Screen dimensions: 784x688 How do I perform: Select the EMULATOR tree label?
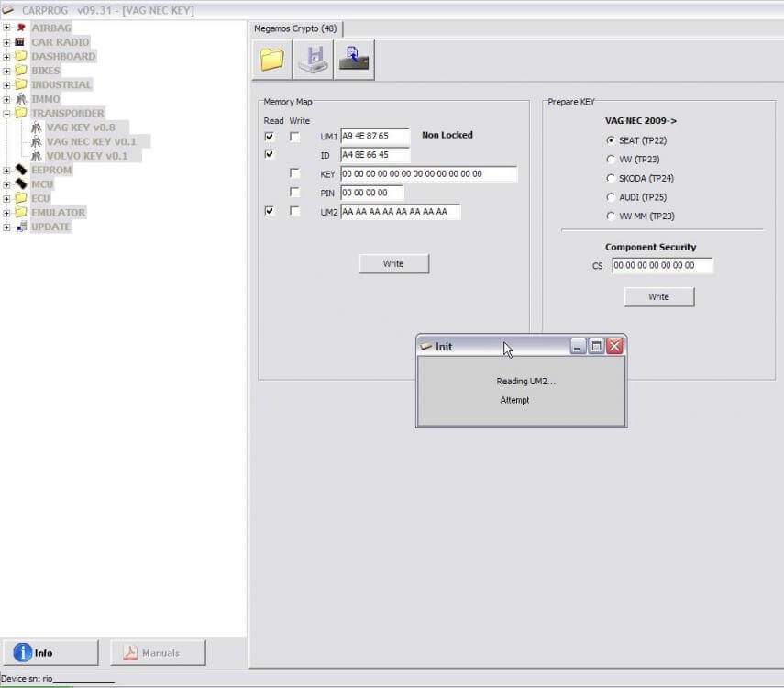coord(58,213)
